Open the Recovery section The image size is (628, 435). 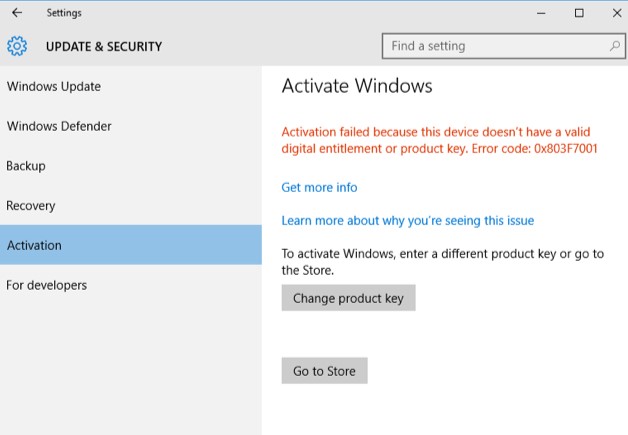(x=131, y=205)
